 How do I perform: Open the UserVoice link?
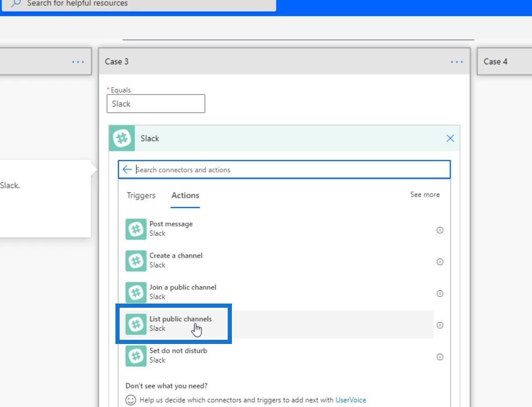point(351,400)
